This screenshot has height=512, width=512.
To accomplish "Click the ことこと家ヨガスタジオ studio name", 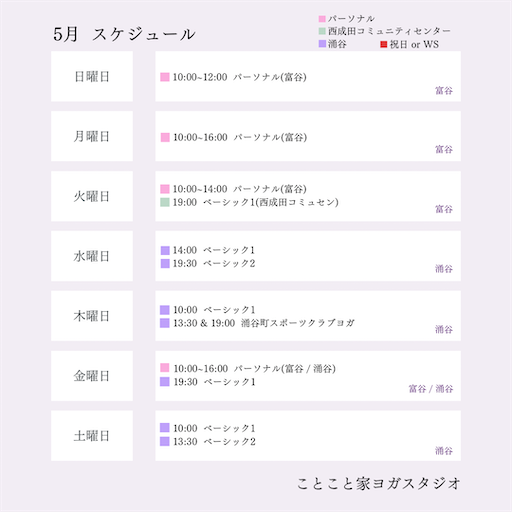I will click(379, 484).
